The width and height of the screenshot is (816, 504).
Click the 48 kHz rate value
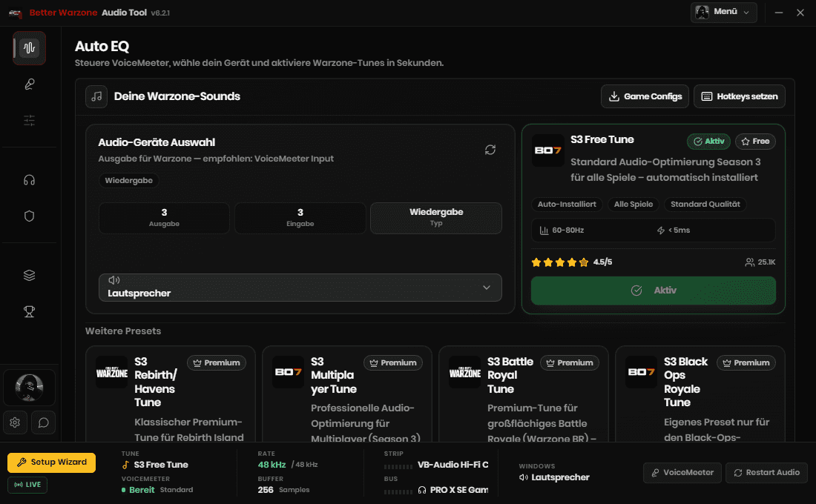272,465
